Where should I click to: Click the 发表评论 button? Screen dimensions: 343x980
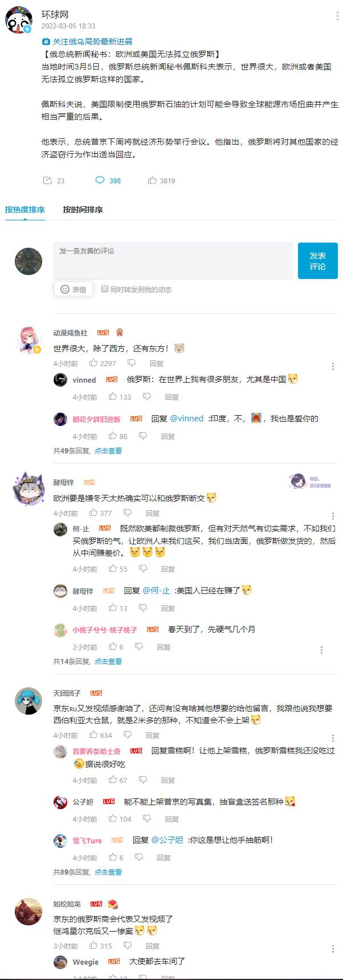[318, 261]
